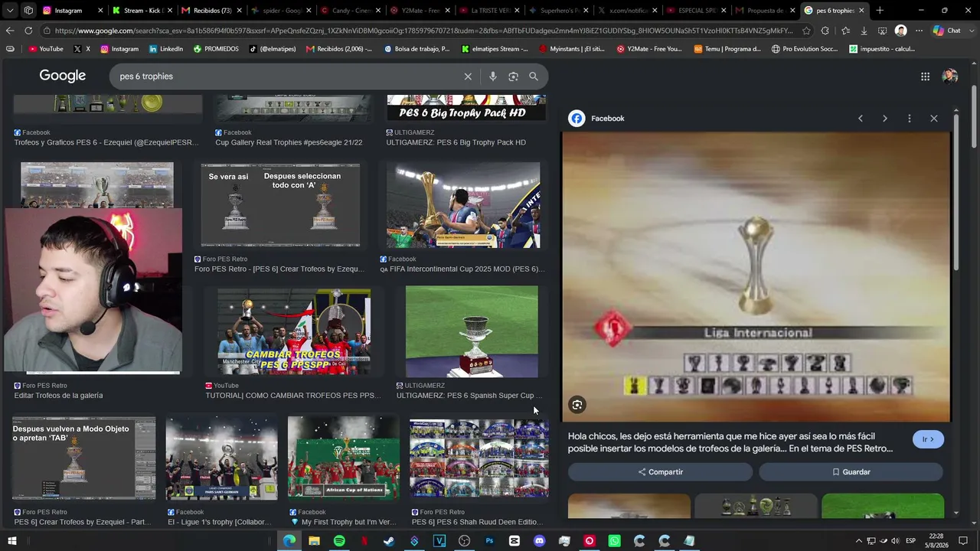Switch to the Stream - Kick tab
980x551 pixels.
pos(142,11)
